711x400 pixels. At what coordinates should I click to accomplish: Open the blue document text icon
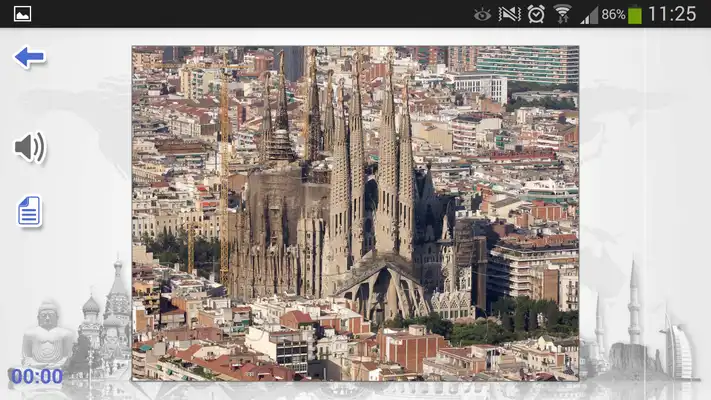point(29,211)
